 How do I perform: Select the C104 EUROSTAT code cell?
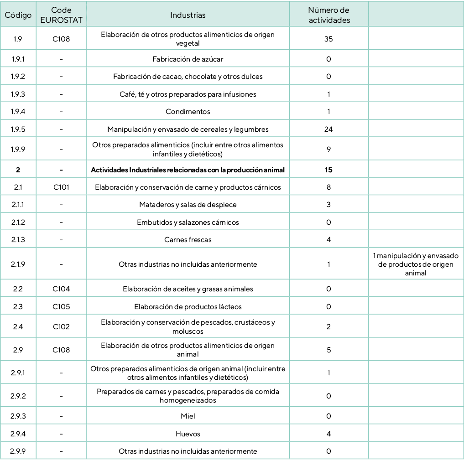(61, 289)
